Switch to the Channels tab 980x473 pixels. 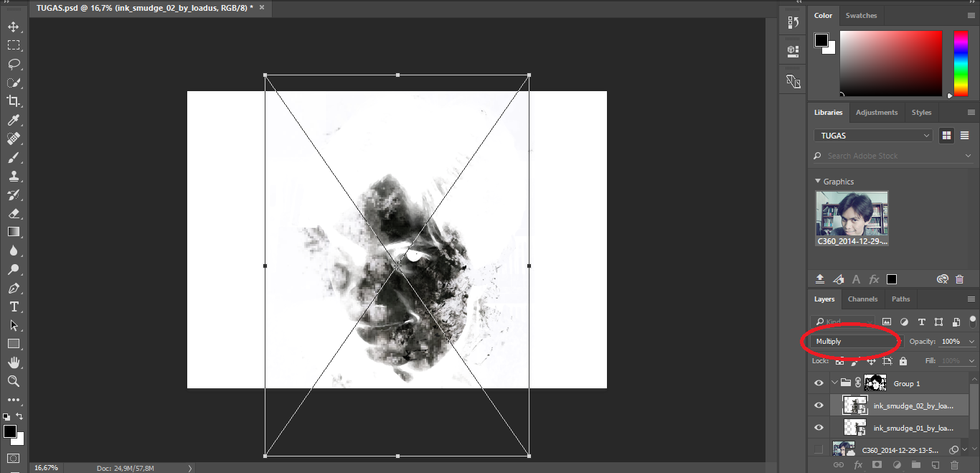click(x=862, y=299)
